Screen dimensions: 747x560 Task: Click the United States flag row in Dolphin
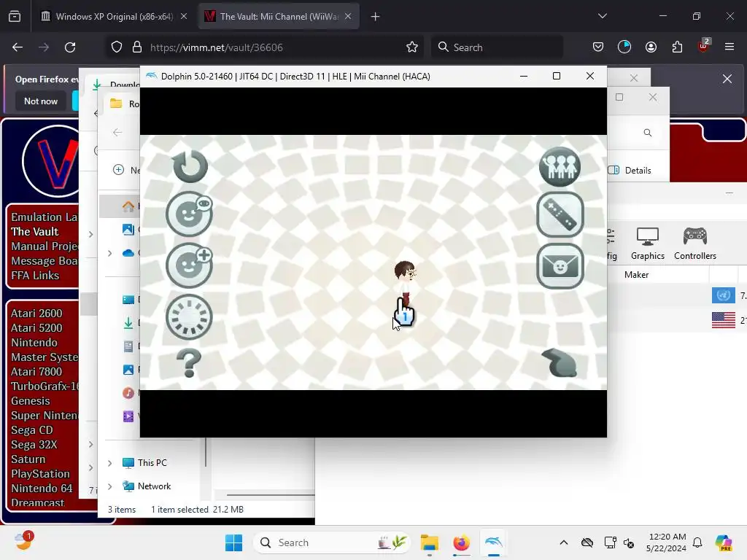[x=723, y=320]
